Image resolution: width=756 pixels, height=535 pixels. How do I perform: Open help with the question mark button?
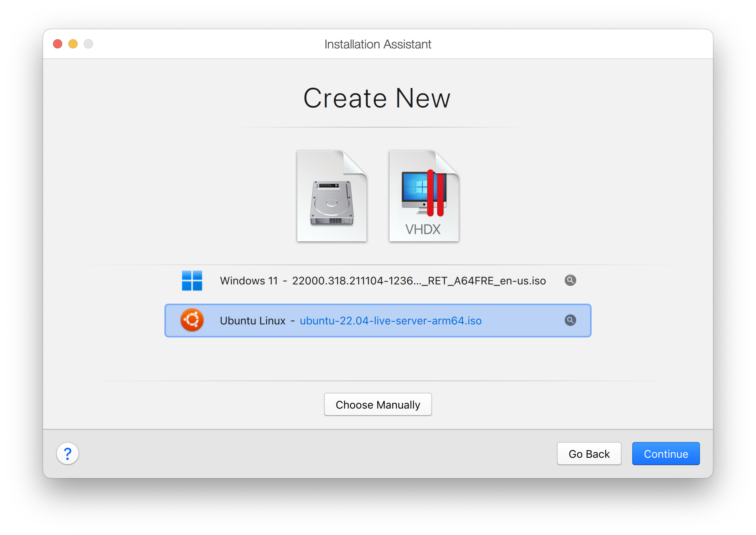click(x=68, y=454)
